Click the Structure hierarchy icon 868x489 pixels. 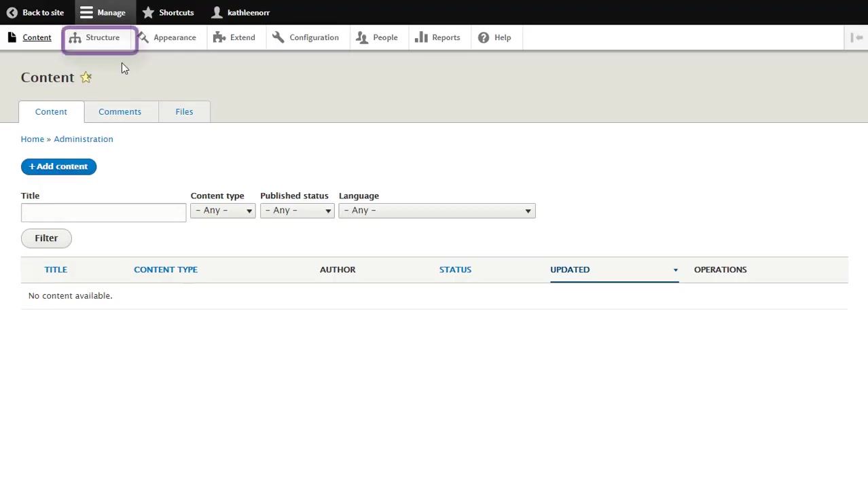[75, 37]
